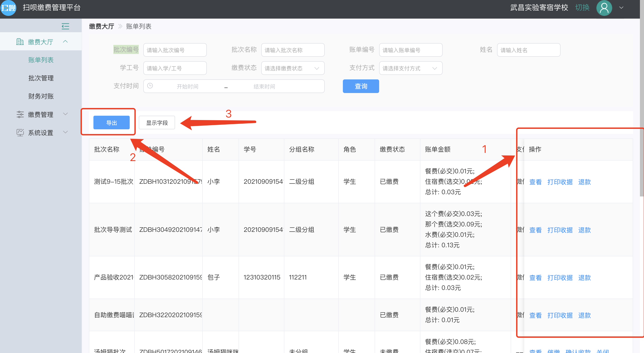
Task: Click 退款 for 测试9-15批次 row
Action: pos(584,182)
